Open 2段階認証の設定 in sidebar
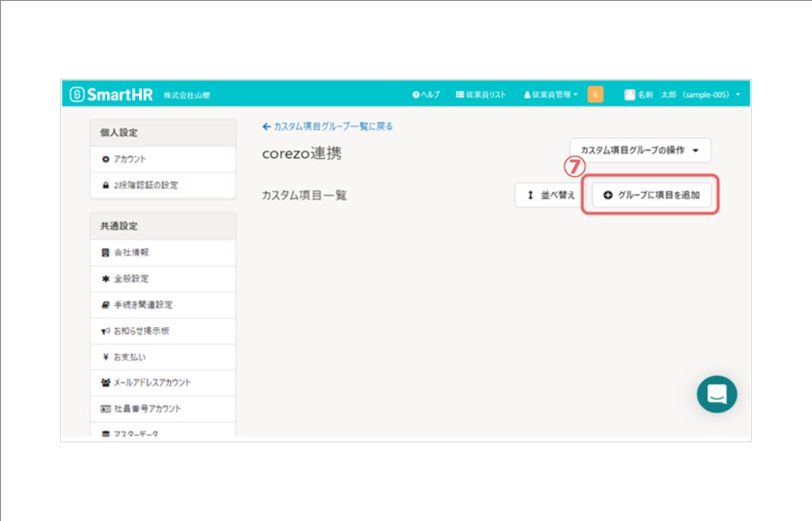This screenshot has width=812, height=521. 163,185
